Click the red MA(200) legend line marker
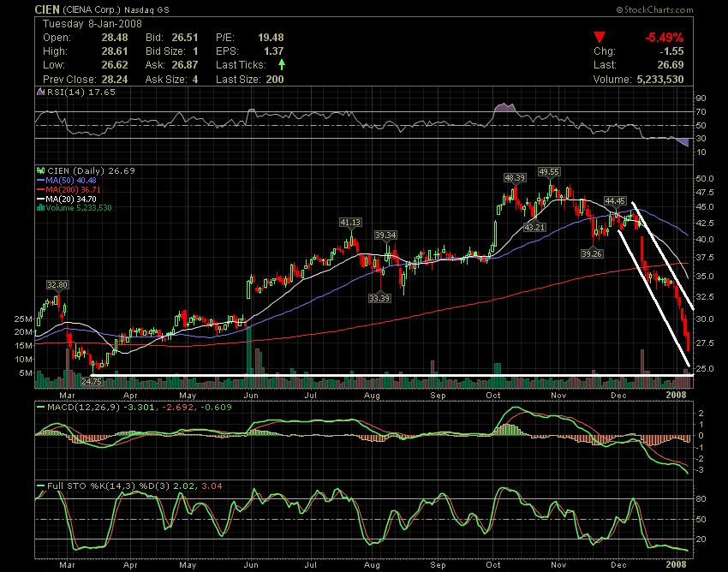Screen dimensions: 728x572 40,189
